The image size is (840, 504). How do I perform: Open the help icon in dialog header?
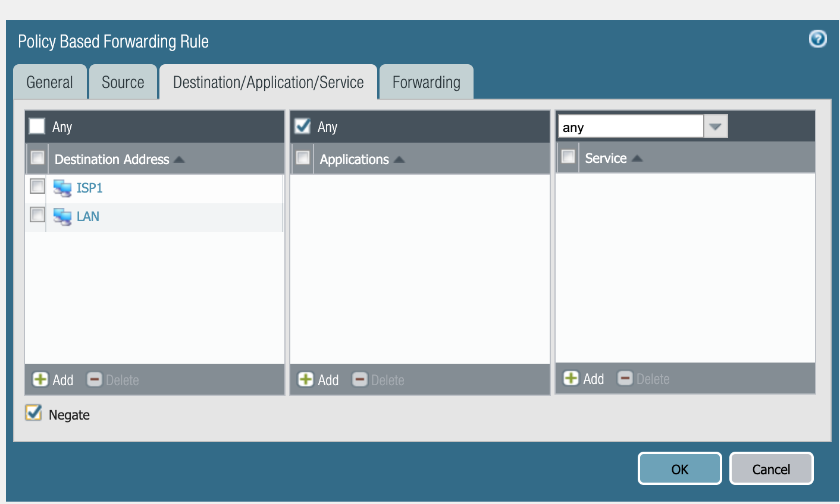(818, 39)
